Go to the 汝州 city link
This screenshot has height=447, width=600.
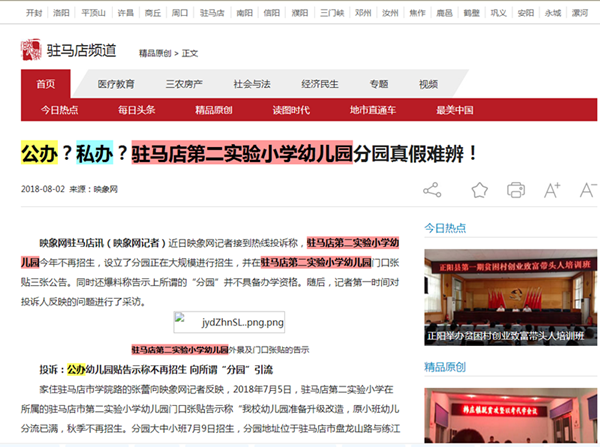pyautogui.click(x=390, y=13)
